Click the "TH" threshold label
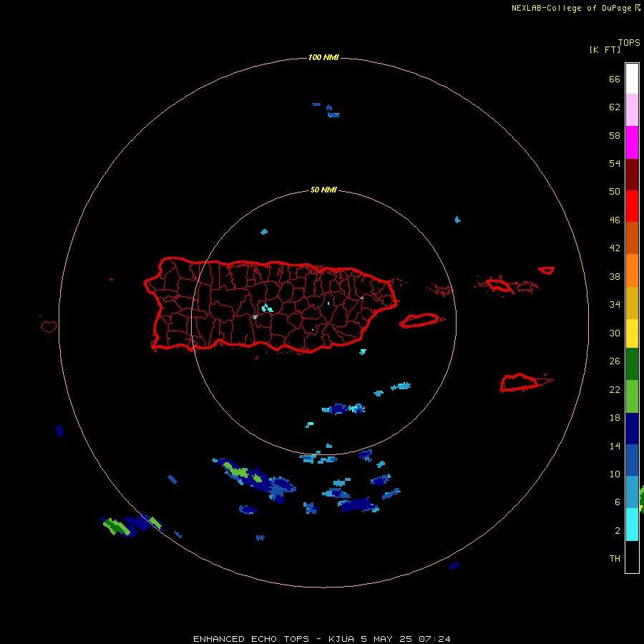The width and height of the screenshot is (644, 644). (x=615, y=559)
